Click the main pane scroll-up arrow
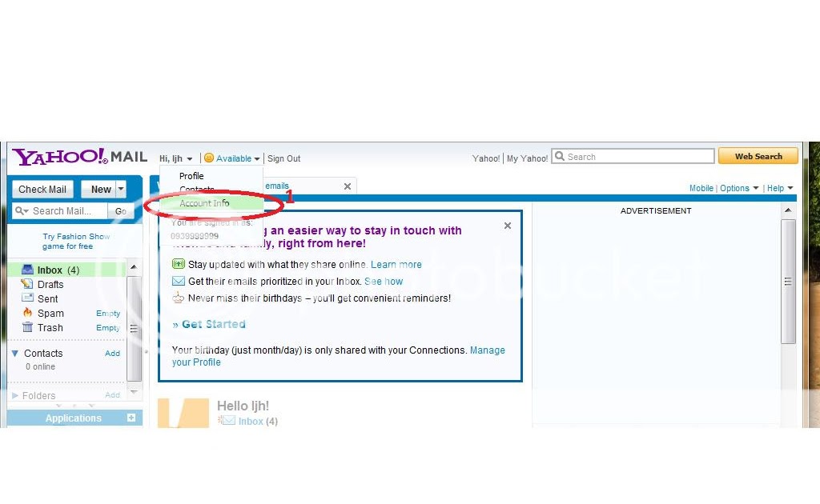The width and height of the screenshot is (820, 504). click(788, 210)
